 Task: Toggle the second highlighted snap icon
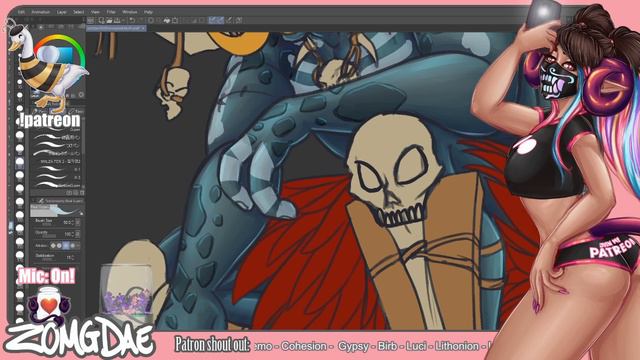[x=220, y=20]
